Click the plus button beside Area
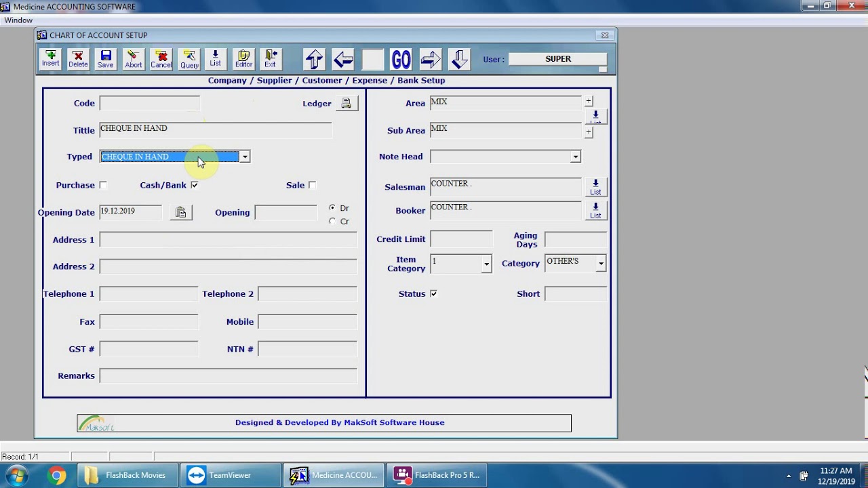 point(589,101)
